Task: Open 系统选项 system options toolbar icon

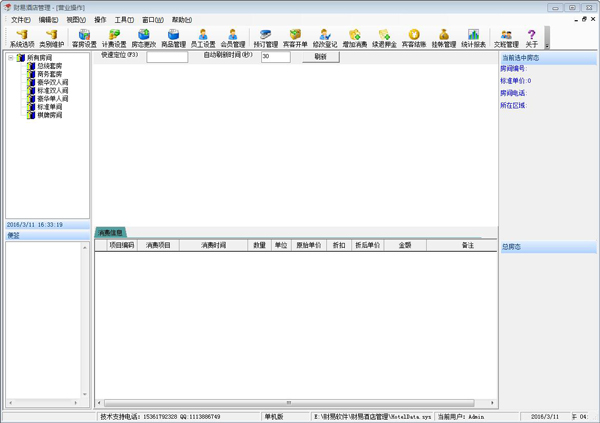Action: [x=21, y=38]
